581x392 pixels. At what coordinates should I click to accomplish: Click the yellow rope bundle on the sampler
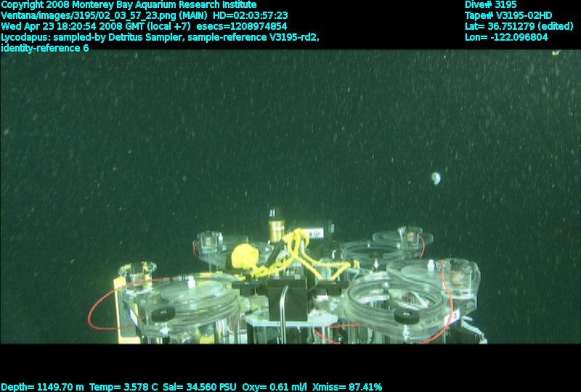(x=245, y=256)
